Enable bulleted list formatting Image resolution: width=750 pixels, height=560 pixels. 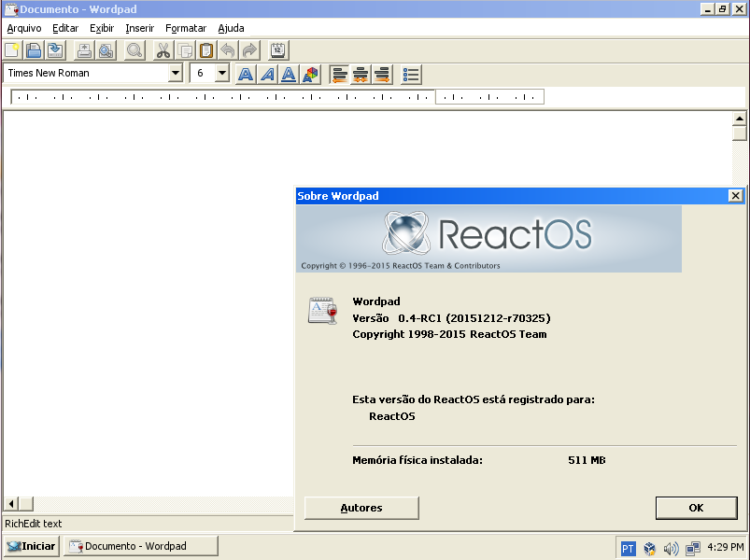[410, 74]
